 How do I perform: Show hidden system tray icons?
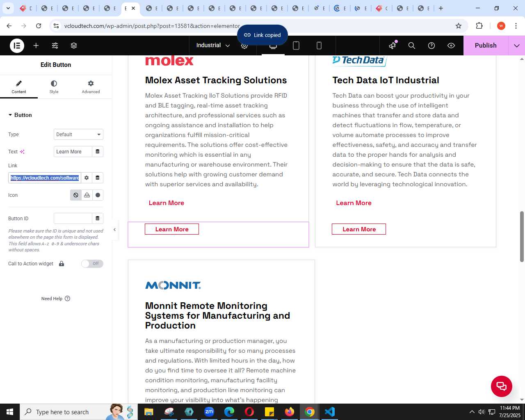click(x=472, y=412)
